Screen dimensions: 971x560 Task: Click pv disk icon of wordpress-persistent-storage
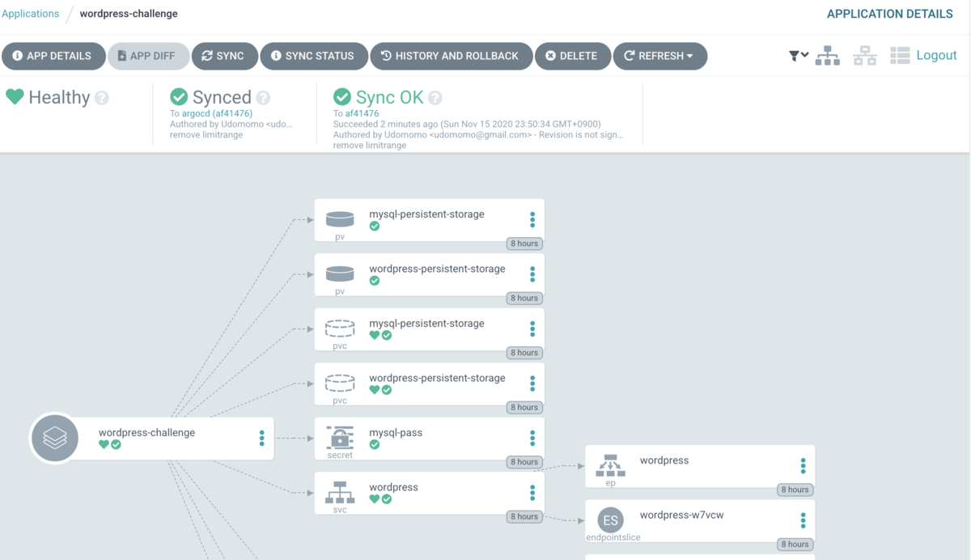tap(340, 274)
